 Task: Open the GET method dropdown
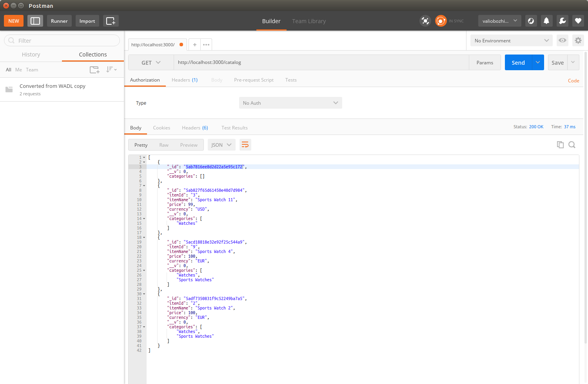(151, 63)
